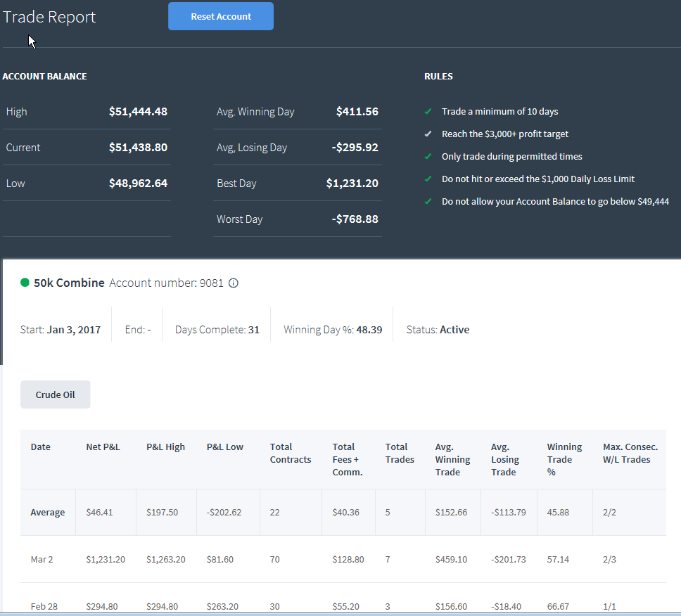Click the Total Contracts column header
681x616 pixels.
click(x=291, y=453)
